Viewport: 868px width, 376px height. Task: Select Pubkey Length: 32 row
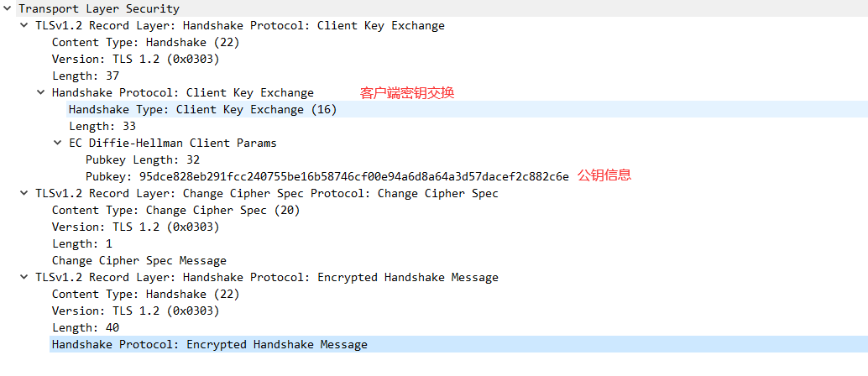pyautogui.click(x=142, y=160)
